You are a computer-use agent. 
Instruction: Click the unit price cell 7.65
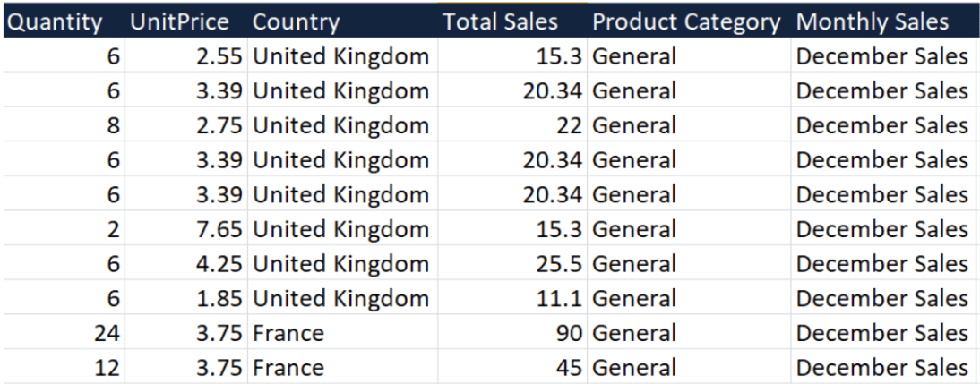pos(218,229)
